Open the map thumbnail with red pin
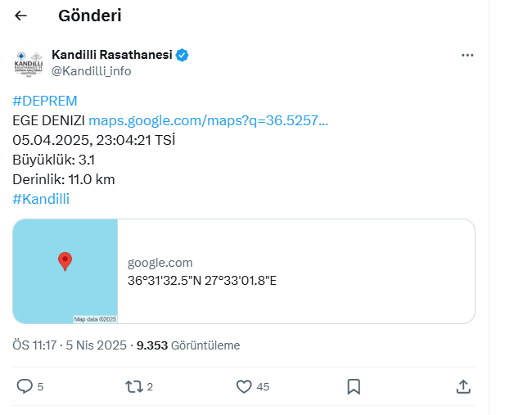Image resolution: width=532 pixels, height=415 pixels. [65, 271]
